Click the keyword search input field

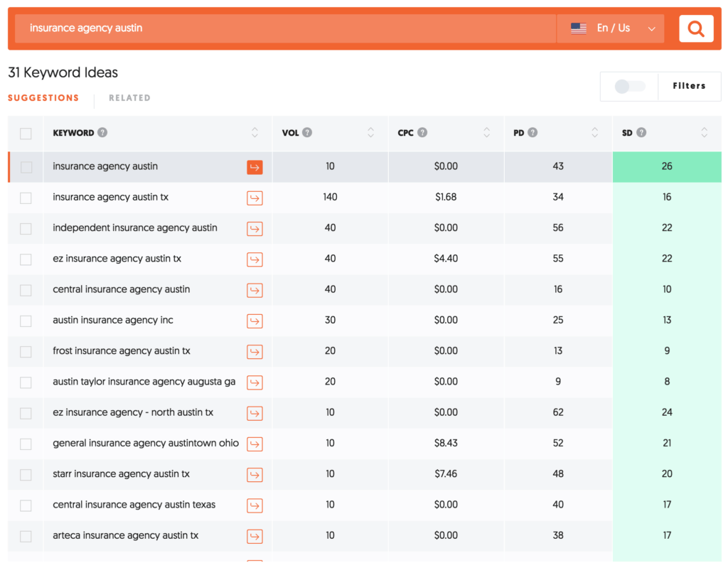point(286,28)
